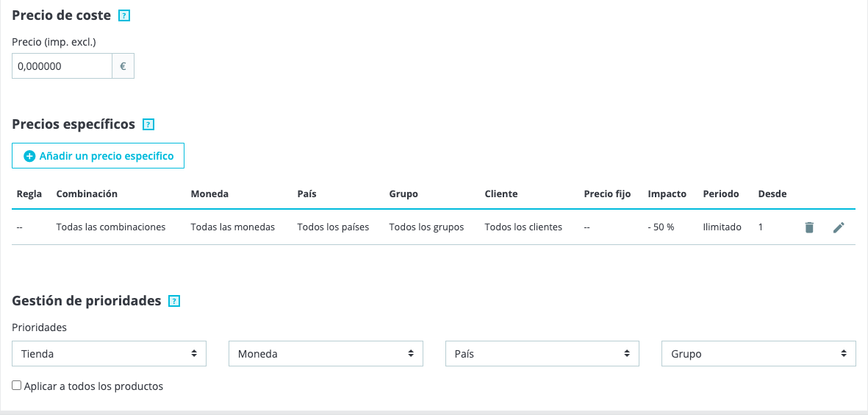Click the Combinación column header
Viewport: 868px width, 415px height.
[87, 194]
